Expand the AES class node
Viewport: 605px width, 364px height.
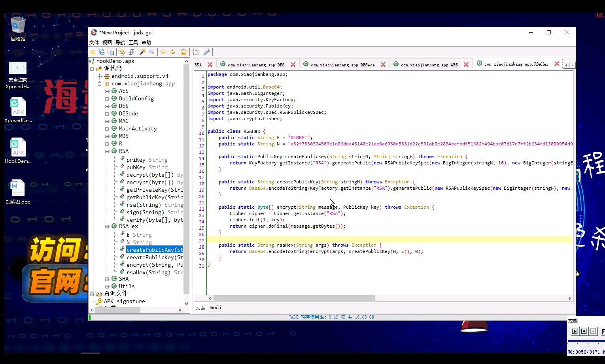pos(107,91)
